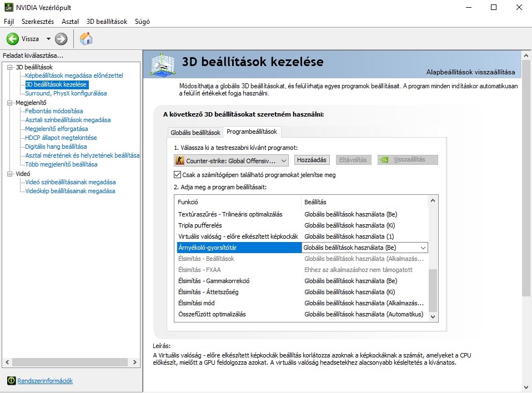Switch to the Globális beállítások tab

pyautogui.click(x=195, y=133)
